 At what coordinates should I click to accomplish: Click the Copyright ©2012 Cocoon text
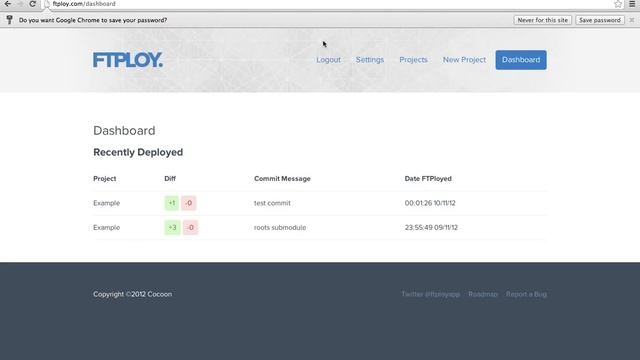point(132,294)
